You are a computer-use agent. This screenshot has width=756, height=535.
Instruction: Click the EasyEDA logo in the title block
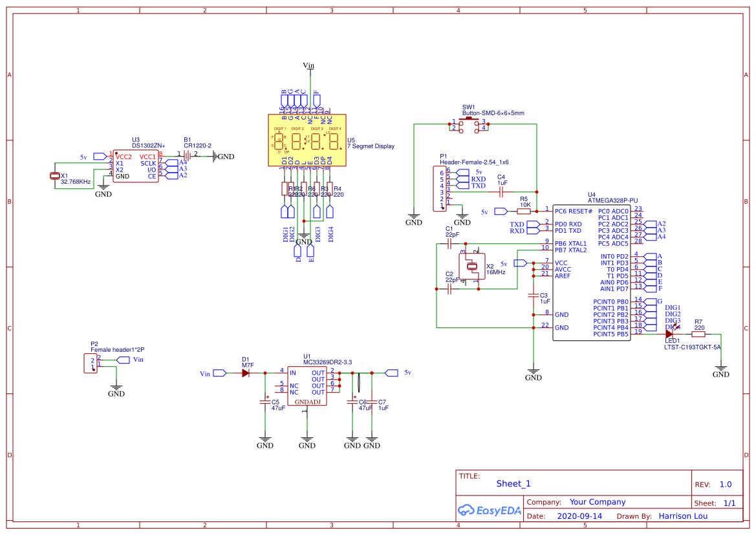[490, 510]
